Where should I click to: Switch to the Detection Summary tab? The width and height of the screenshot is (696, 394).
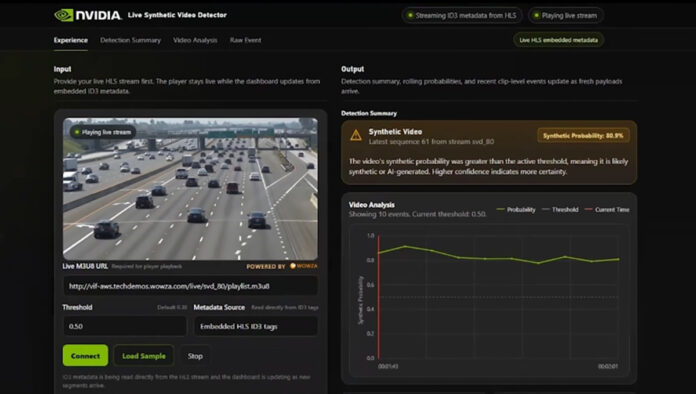(x=130, y=40)
